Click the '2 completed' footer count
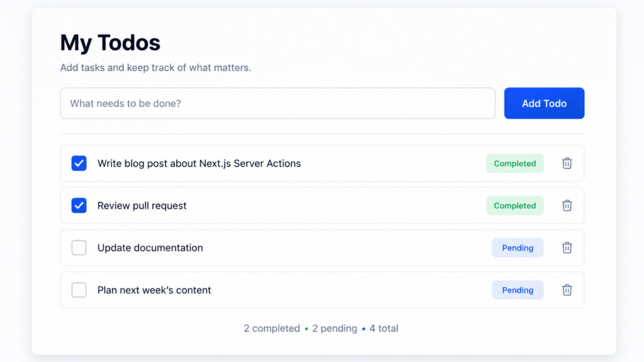The width and height of the screenshot is (644, 362). [x=272, y=328]
